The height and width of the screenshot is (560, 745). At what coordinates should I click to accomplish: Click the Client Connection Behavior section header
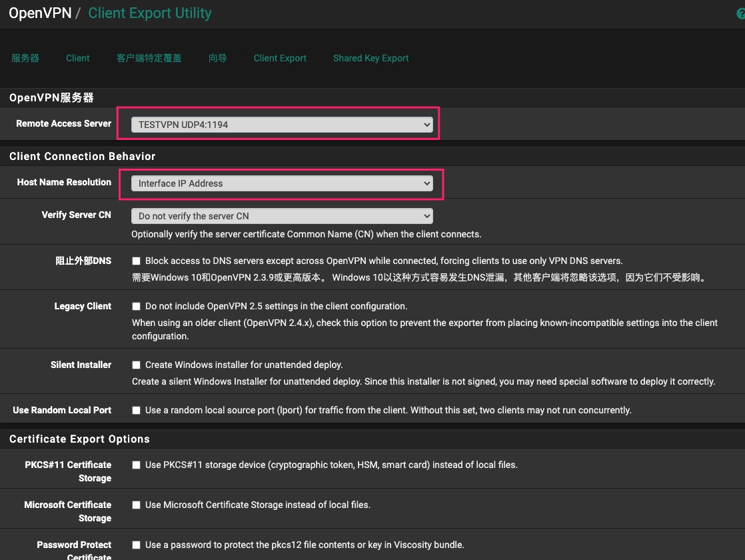[x=82, y=157]
